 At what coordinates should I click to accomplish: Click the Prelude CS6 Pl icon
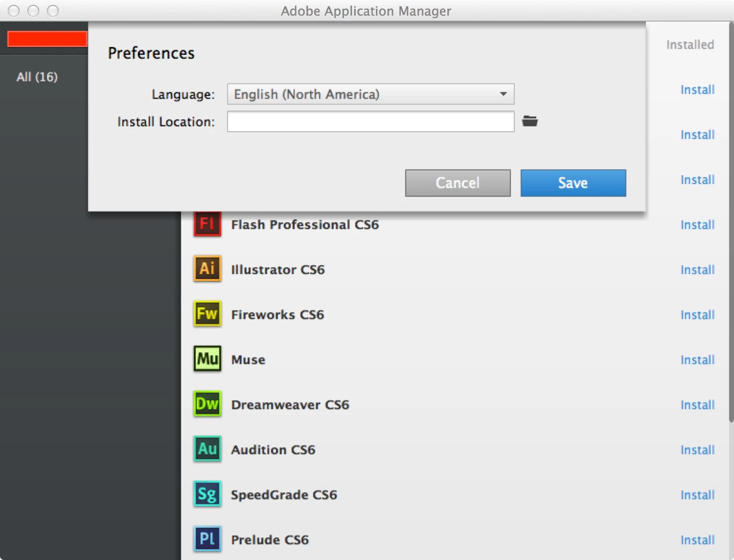pyautogui.click(x=207, y=539)
